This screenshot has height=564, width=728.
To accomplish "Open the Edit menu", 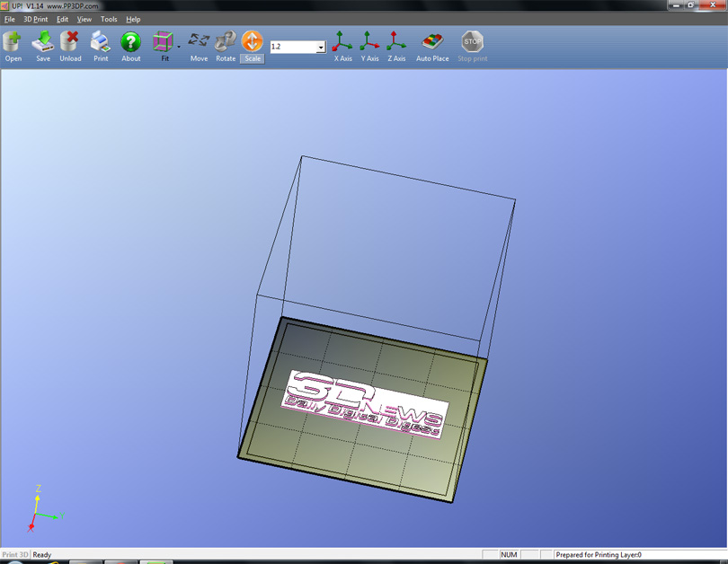I will [62, 19].
